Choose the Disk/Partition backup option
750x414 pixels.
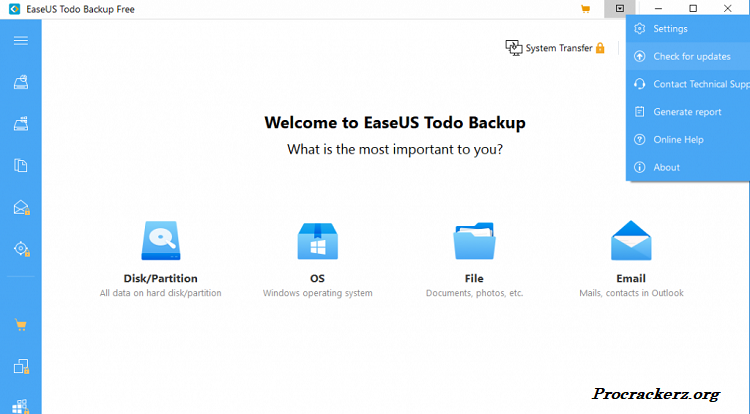coord(160,255)
